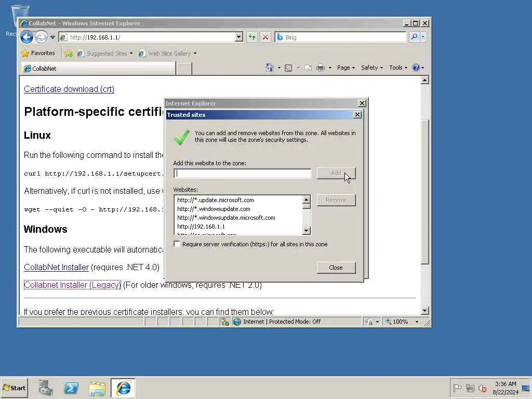532x399 pixels.
Task: Click the popup blocker status bar icon
Action: click(225, 322)
